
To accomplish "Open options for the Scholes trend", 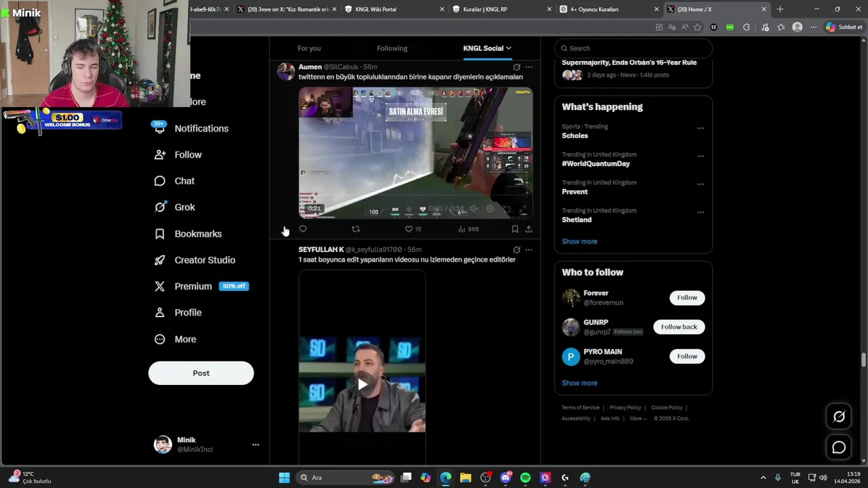I will (x=701, y=128).
